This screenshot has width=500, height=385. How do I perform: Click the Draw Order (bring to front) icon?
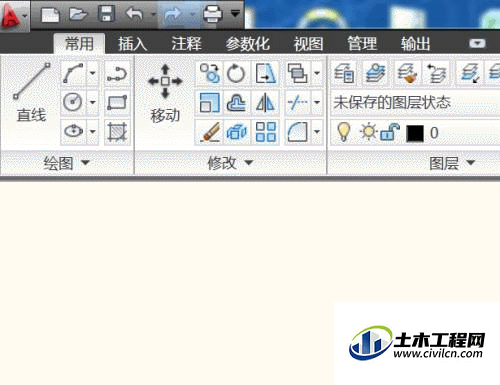[298, 73]
